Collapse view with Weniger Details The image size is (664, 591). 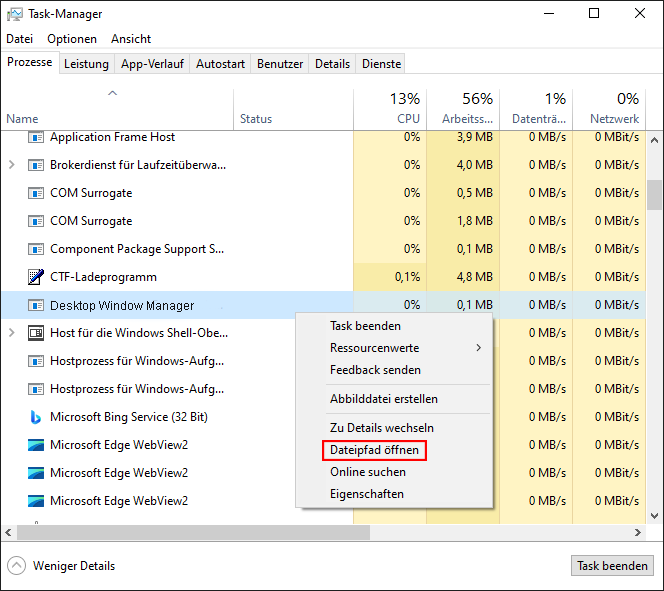pos(62,566)
